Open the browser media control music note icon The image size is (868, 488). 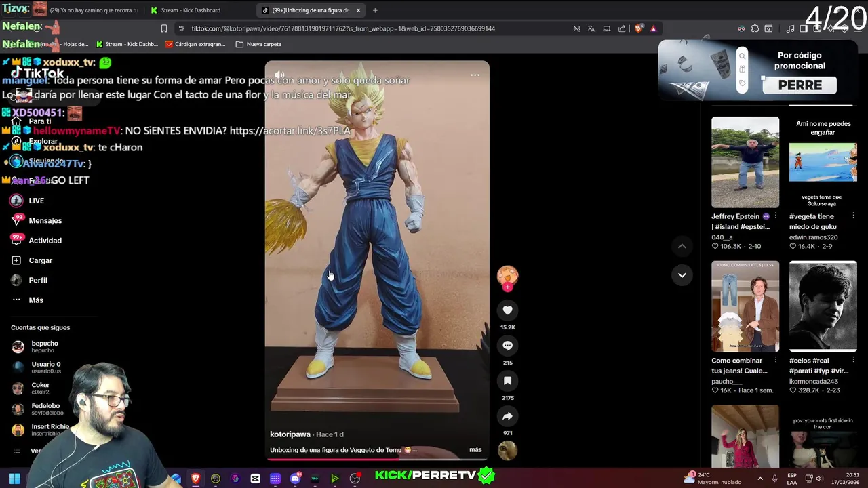coord(790,28)
